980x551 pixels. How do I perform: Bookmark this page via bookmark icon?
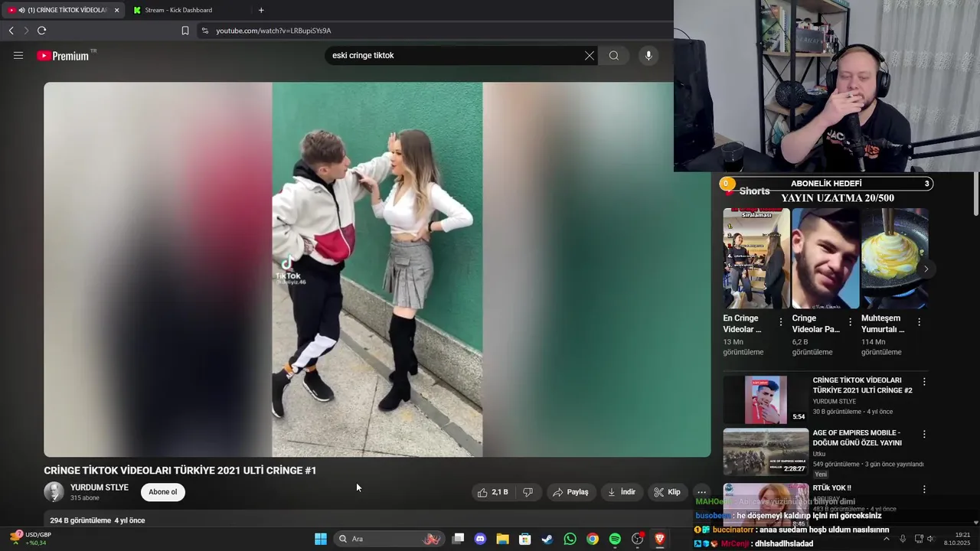click(x=185, y=31)
